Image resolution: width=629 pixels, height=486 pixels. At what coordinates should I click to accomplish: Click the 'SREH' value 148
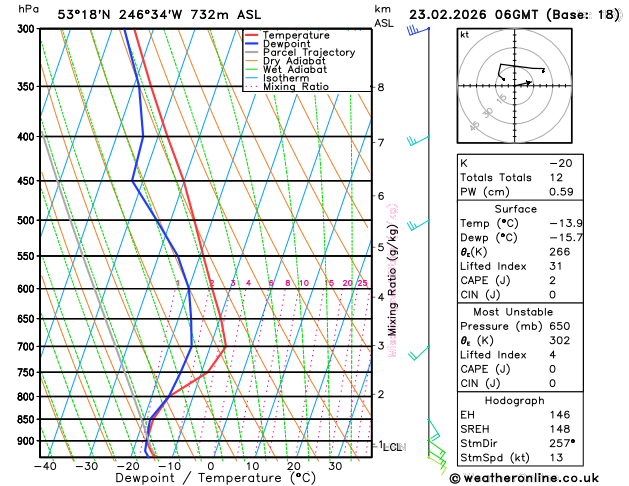560,429
